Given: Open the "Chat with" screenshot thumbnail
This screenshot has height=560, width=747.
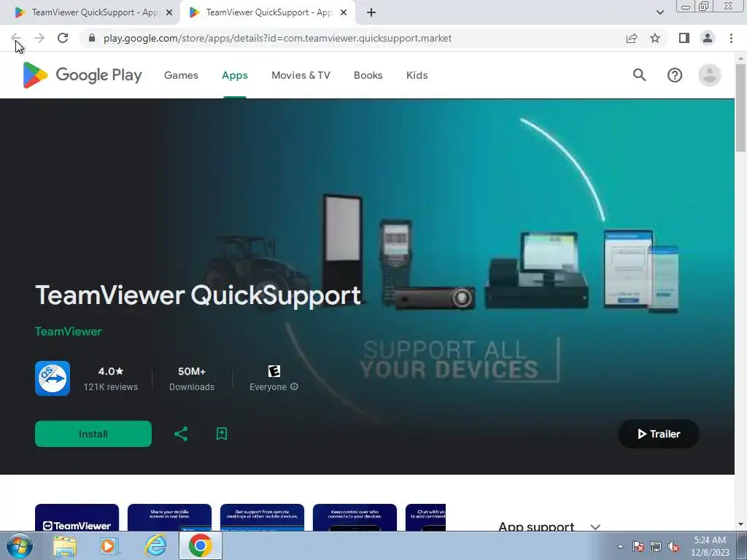Looking at the screenshot, I should [425, 518].
